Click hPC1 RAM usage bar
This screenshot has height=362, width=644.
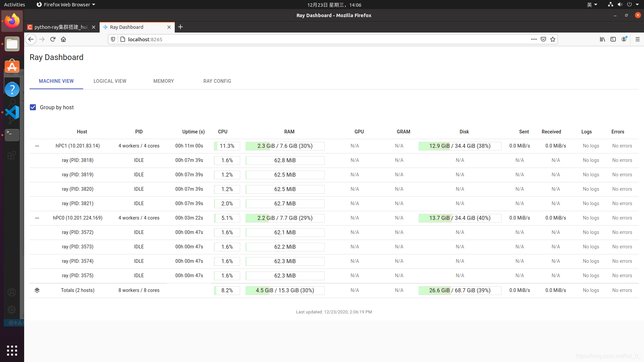[x=285, y=146]
